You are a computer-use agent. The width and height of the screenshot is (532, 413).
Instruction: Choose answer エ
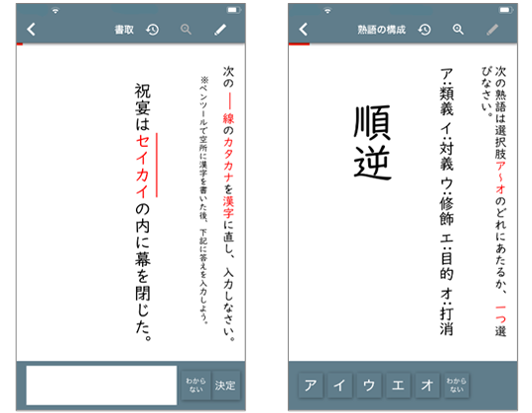point(398,385)
